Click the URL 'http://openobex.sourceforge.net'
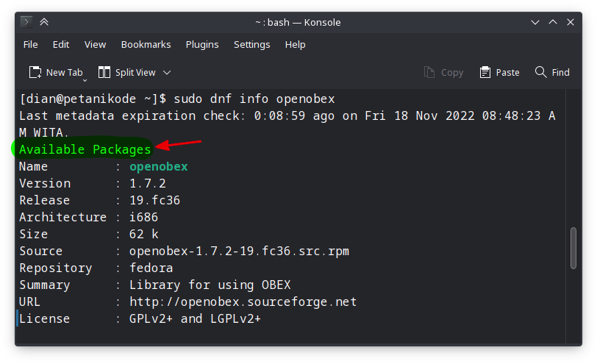 243,302
